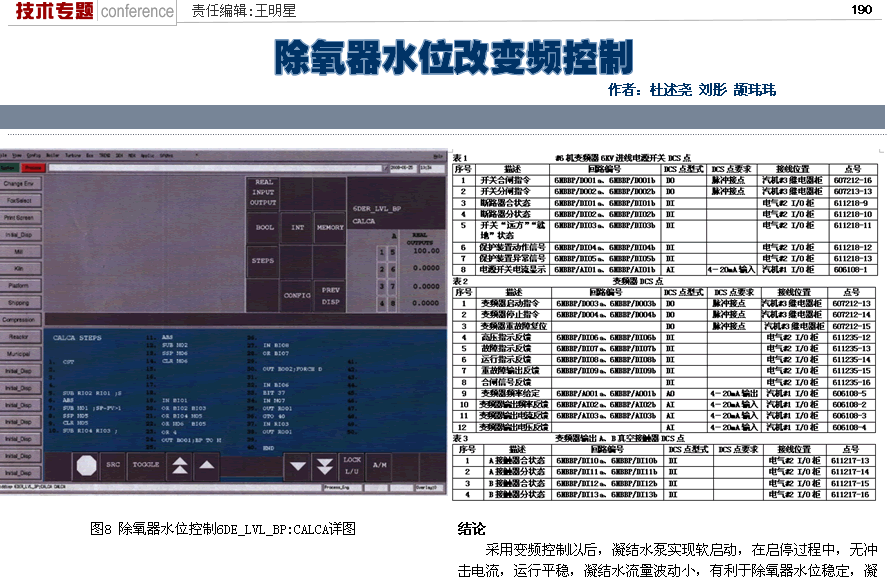888x588 pixels.
Task: Open the View menu
Action: [18, 155]
